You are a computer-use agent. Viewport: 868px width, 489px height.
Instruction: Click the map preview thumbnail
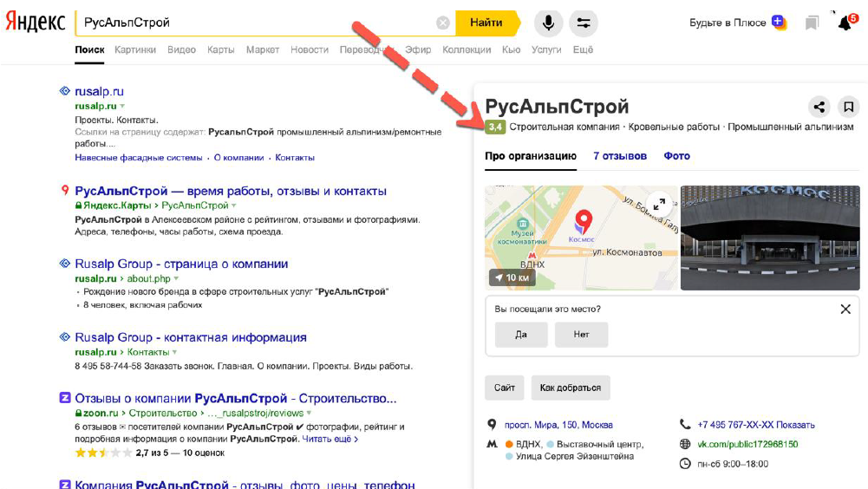[581, 238]
